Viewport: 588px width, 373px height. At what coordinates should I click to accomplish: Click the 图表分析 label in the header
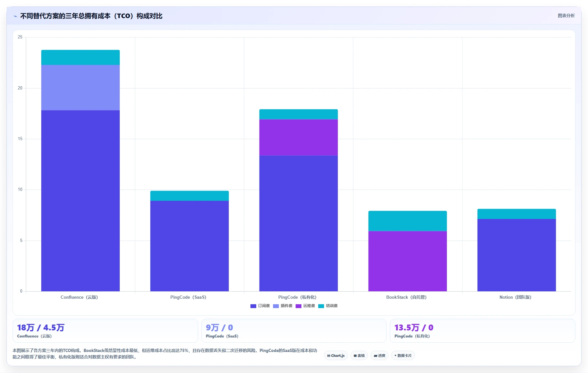[x=566, y=16]
